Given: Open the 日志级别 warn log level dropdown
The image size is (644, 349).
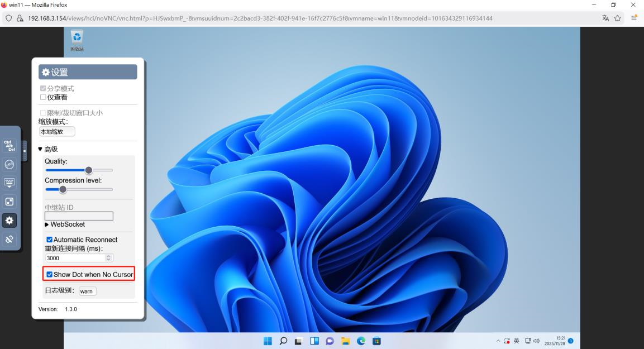Looking at the screenshot, I should [x=87, y=290].
